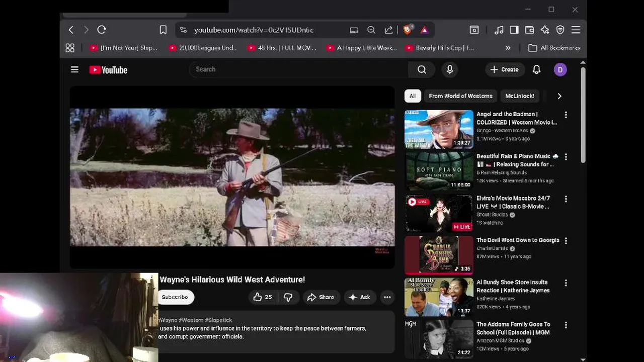Click the Share button under video
This screenshot has height=362, width=644.
coord(321,297)
